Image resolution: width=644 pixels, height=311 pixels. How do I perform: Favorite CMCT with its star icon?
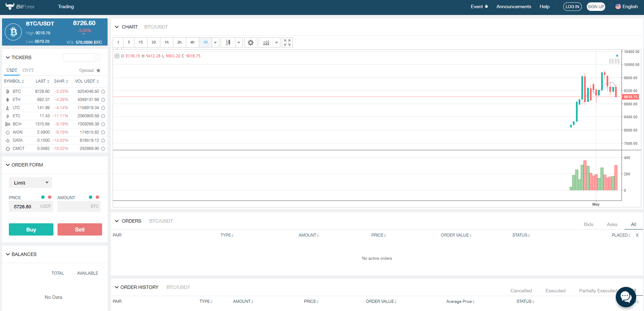coord(103,149)
